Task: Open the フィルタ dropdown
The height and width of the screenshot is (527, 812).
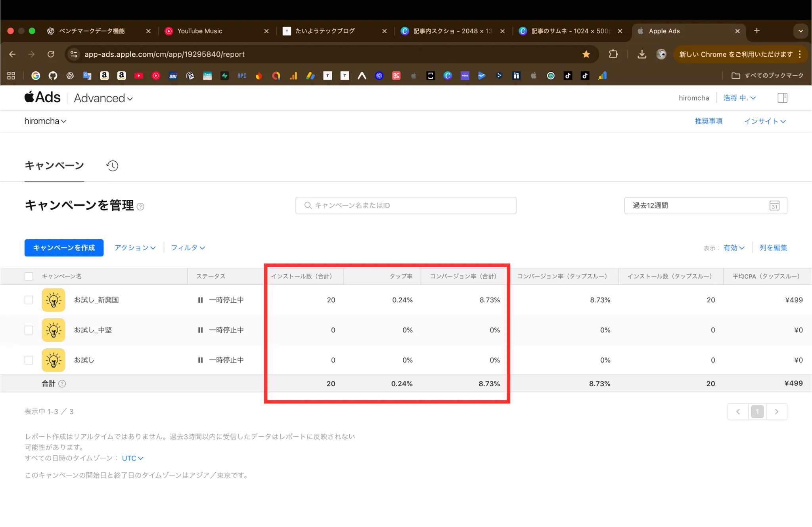Action: (x=188, y=248)
